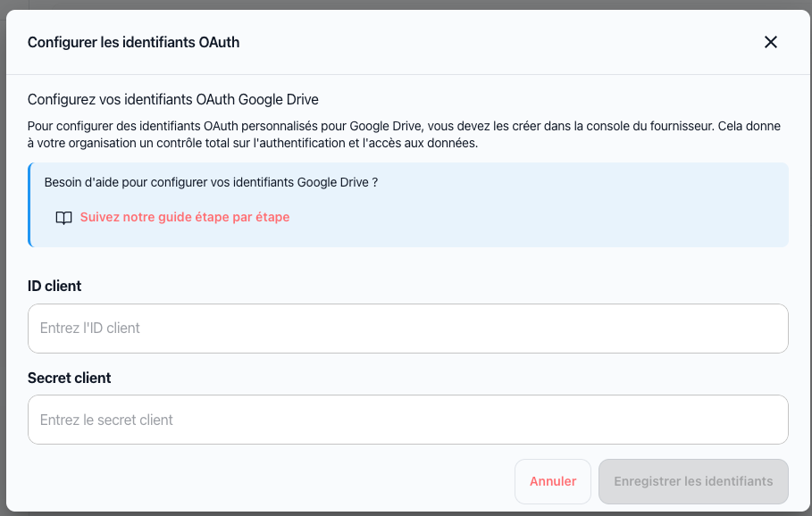
Task: Select the 'ID client' label
Action: tap(54, 287)
